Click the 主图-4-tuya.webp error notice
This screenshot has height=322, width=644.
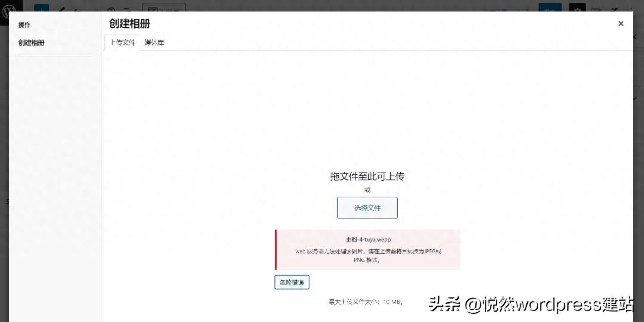368,249
